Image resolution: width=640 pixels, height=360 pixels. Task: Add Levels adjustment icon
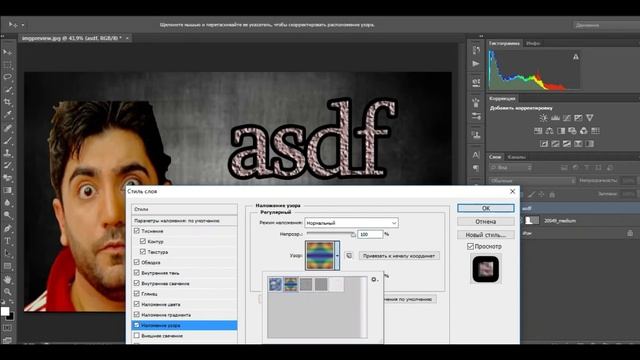click(555, 118)
